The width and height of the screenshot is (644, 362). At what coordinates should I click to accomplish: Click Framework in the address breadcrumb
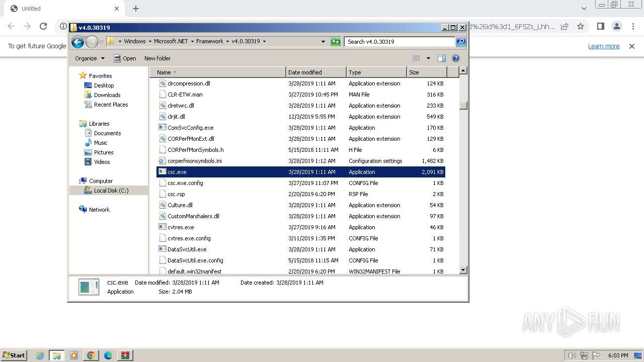click(x=210, y=41)
